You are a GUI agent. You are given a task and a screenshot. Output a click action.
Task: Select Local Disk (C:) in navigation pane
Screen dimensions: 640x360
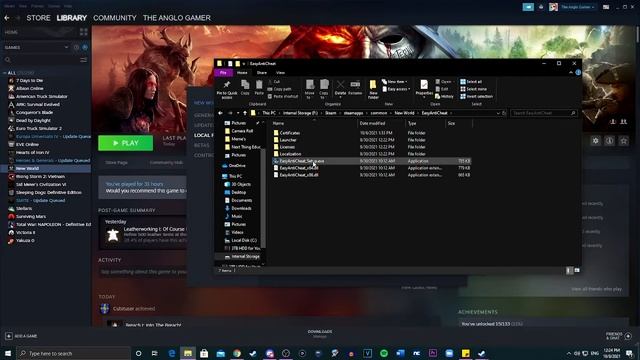click(244, 240)
